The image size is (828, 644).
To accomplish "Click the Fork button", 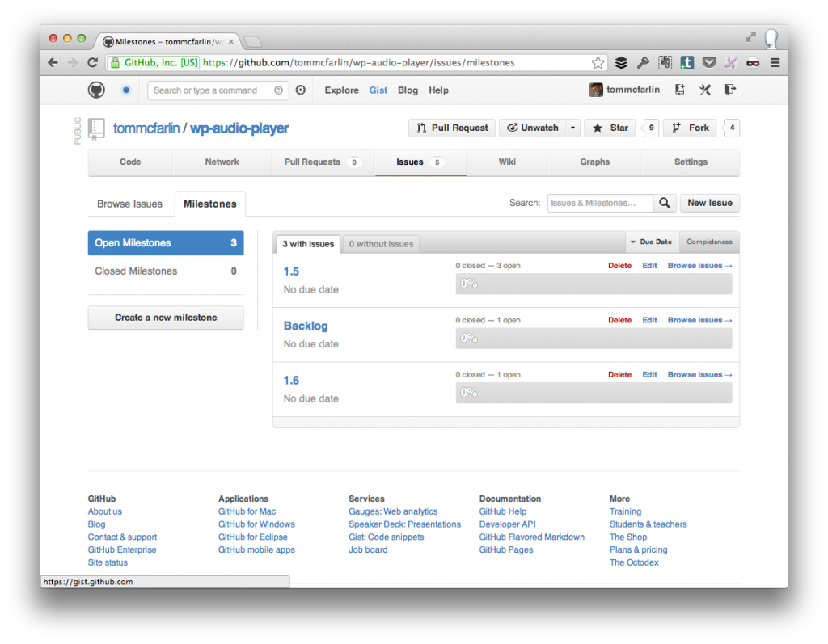I will coord(690,128).
